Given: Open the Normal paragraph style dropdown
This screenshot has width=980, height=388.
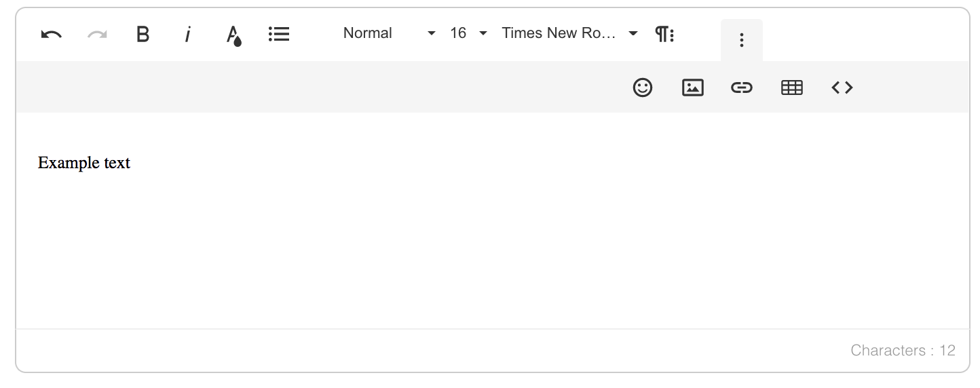Looking at the screenshot, I should click(388, 33).
